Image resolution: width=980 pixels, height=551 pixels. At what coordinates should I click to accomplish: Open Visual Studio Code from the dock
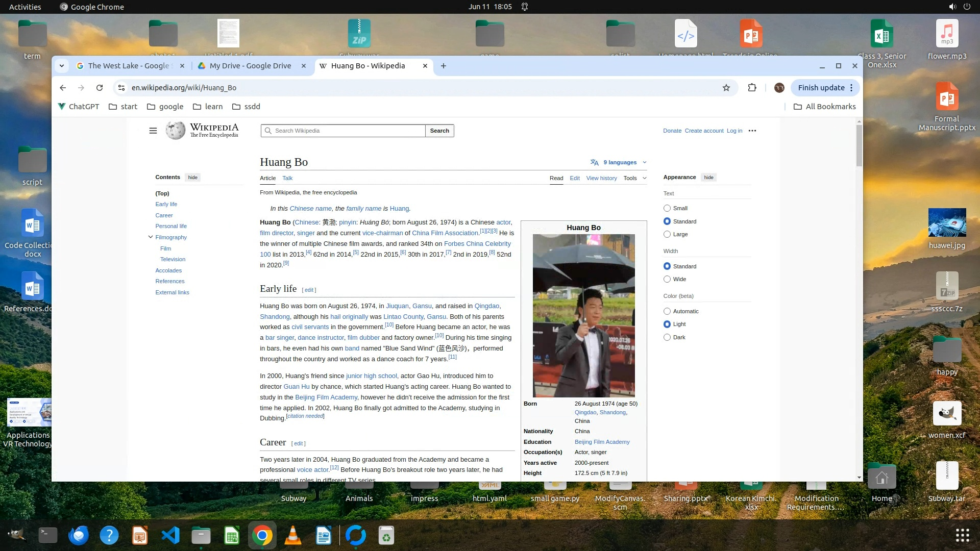pos(170,536)
